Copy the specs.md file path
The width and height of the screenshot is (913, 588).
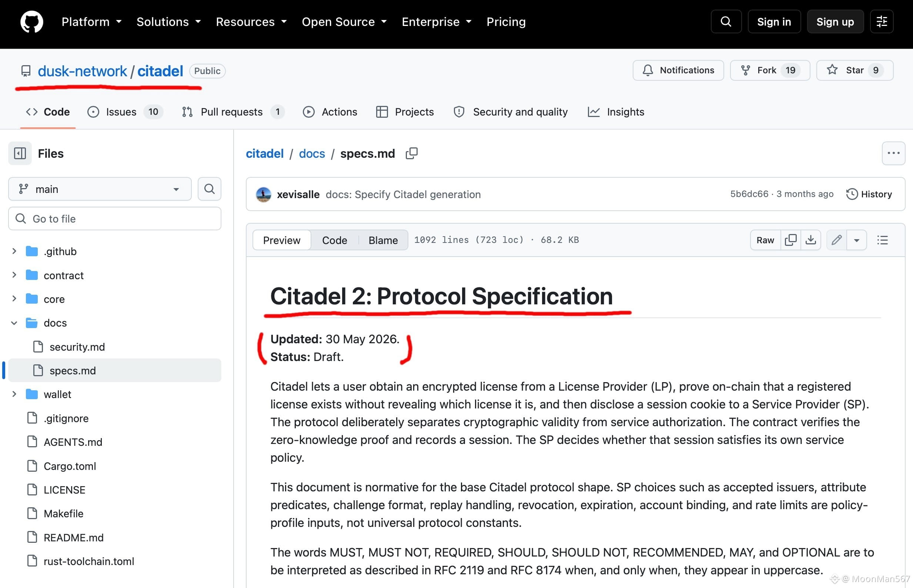[x=411, y=154]
